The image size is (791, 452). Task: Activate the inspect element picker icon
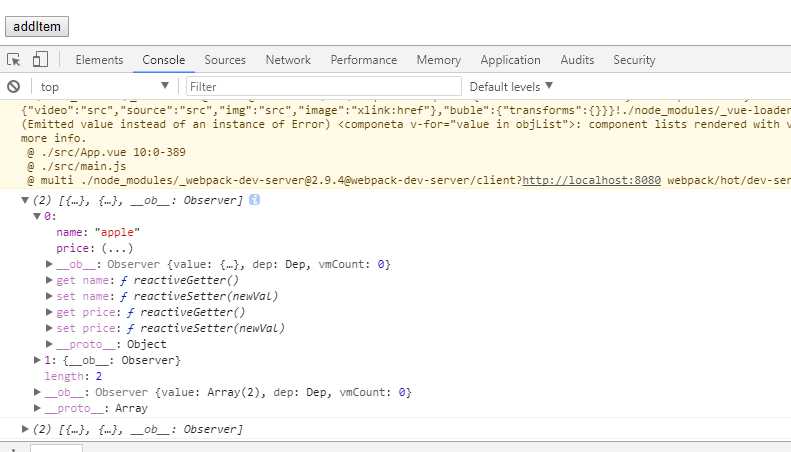click(14, 60)
